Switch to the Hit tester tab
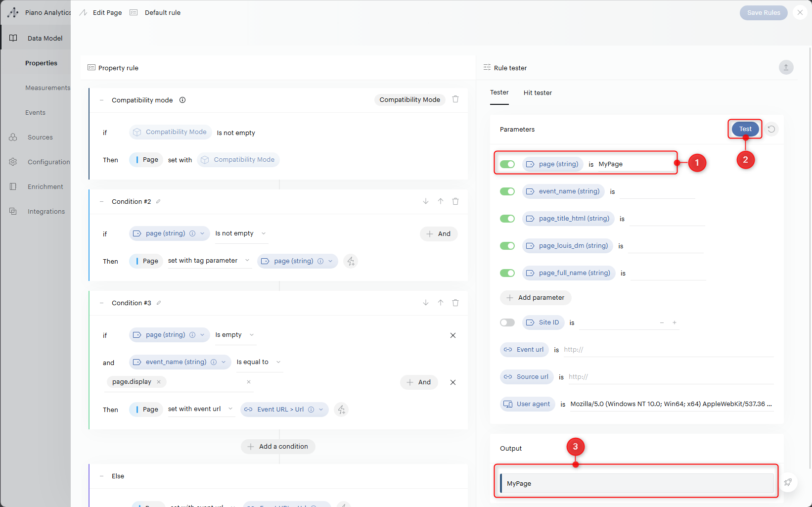 (x=538, y=92)
